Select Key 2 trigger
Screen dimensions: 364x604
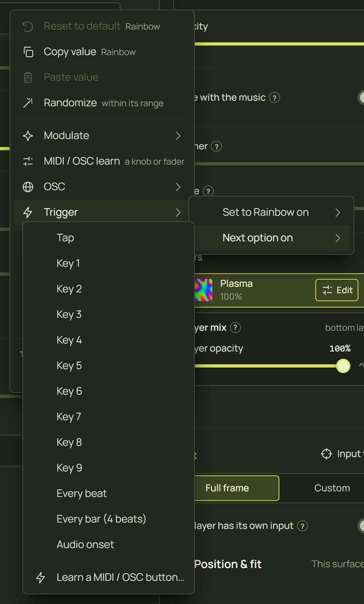point(109,289)
